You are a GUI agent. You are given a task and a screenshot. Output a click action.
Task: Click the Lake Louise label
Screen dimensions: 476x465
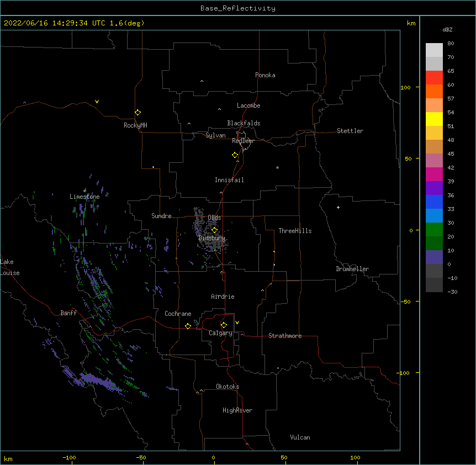point(10,267)
